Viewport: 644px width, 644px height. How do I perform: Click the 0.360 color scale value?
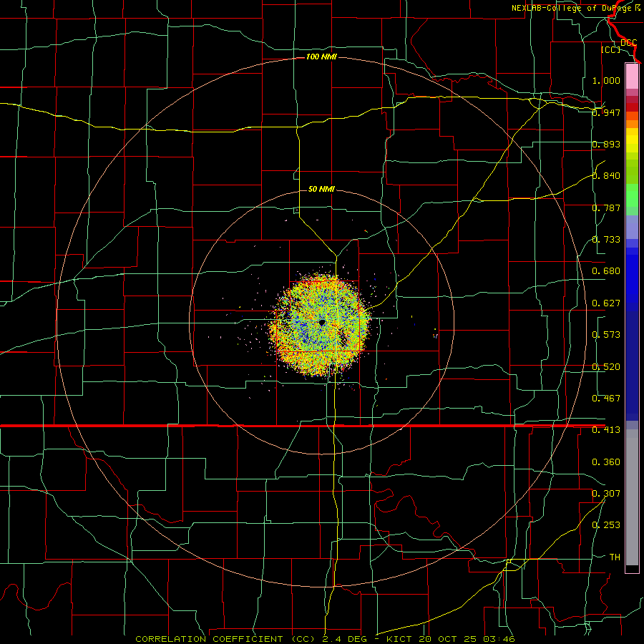pos(606,462)
